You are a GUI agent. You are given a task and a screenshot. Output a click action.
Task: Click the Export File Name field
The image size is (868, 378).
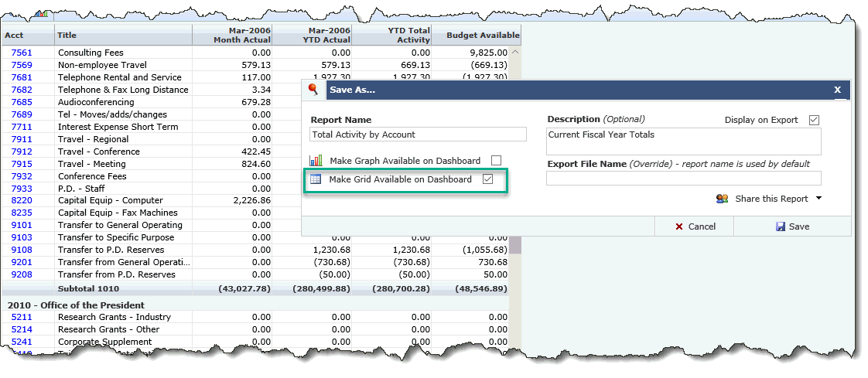(683, 179)
